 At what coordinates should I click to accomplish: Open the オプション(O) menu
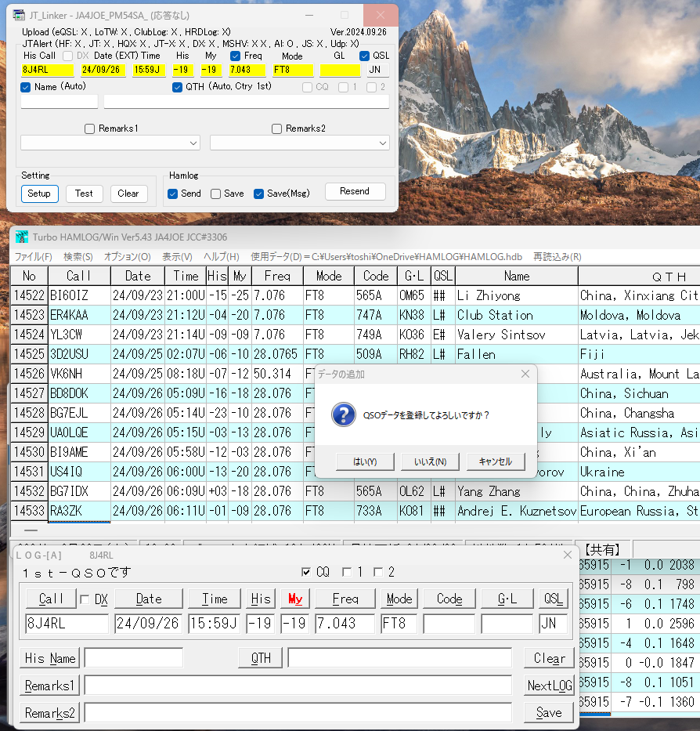click(x=127, y=257)
